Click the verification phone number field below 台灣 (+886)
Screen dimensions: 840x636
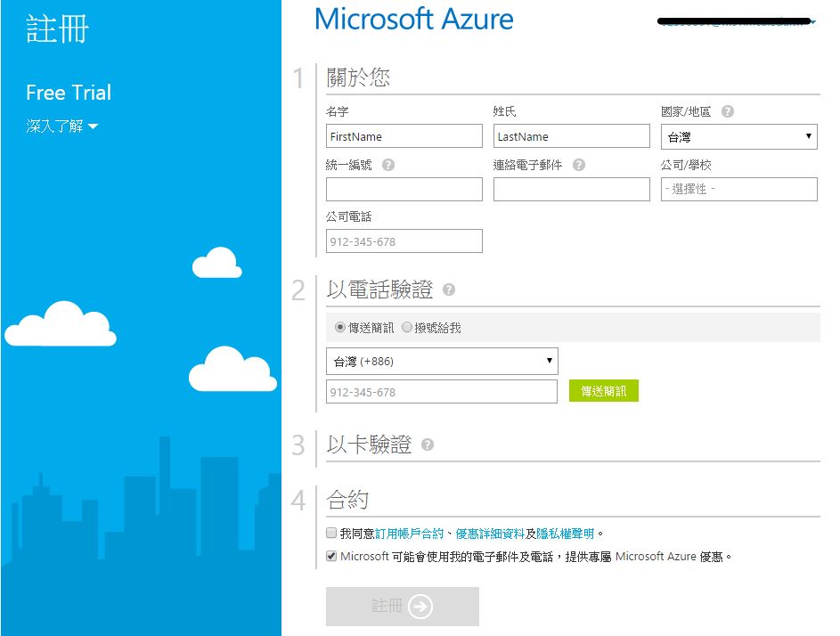click(x=442, y=392)
